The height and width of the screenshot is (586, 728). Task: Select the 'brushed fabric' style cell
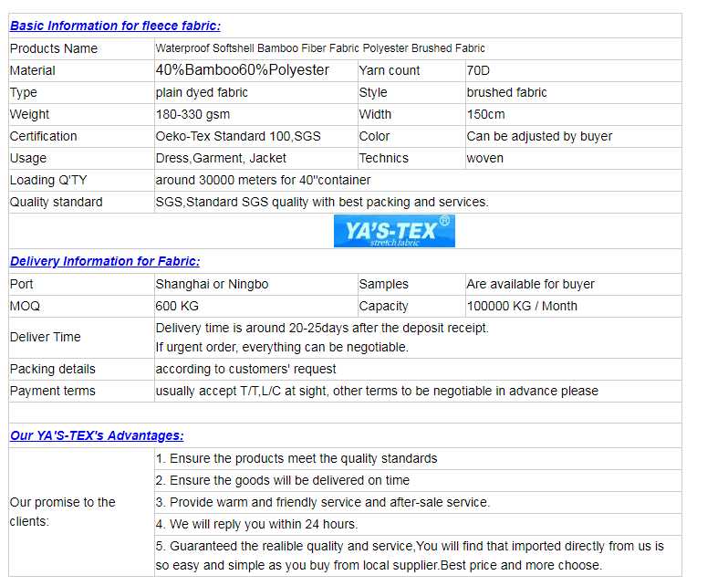506,92
